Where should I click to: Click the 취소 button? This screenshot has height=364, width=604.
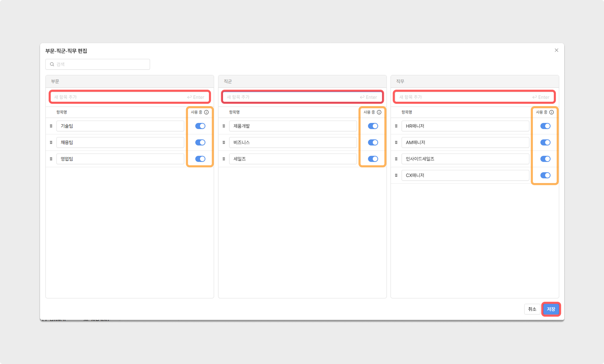pyautogui.click(x=532, y=309)
